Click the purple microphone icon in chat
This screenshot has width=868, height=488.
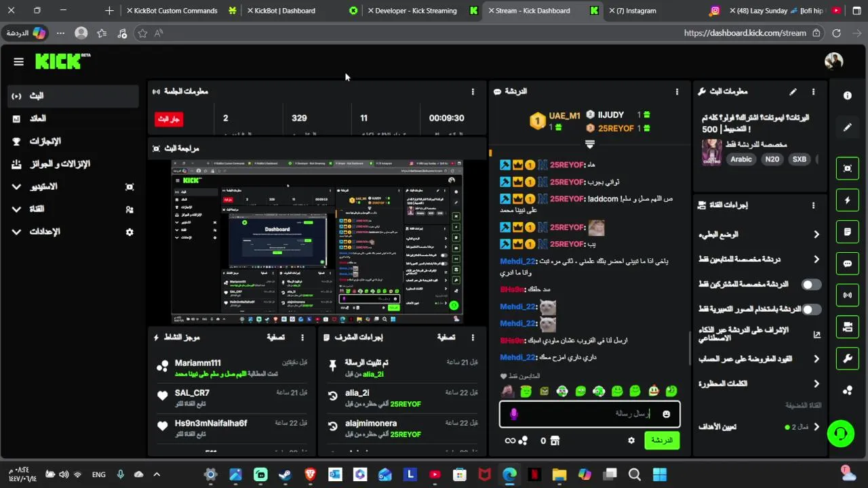point(513,413)
